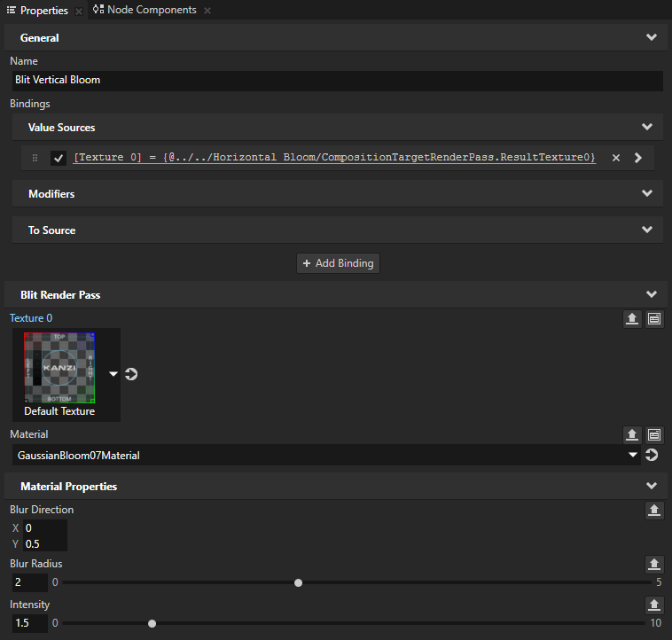Screen dimensions: 672x640
Task: Click the browse icon beside Texture 0
Action: click(x=654, y=319)
